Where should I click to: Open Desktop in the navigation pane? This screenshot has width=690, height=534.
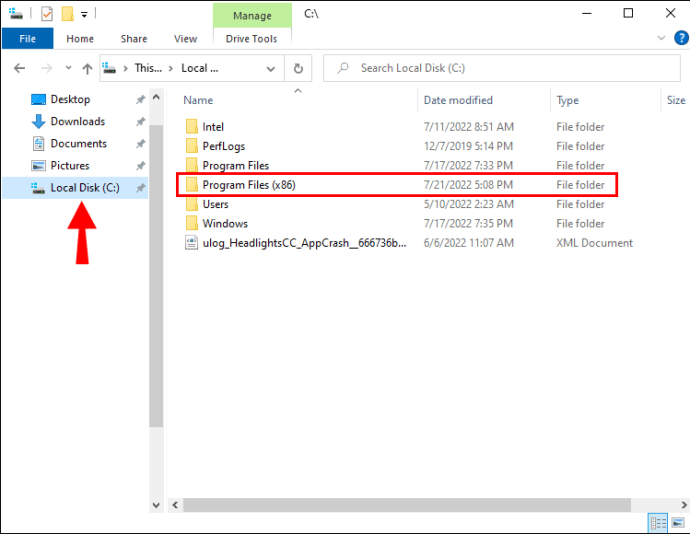point(70,99)
